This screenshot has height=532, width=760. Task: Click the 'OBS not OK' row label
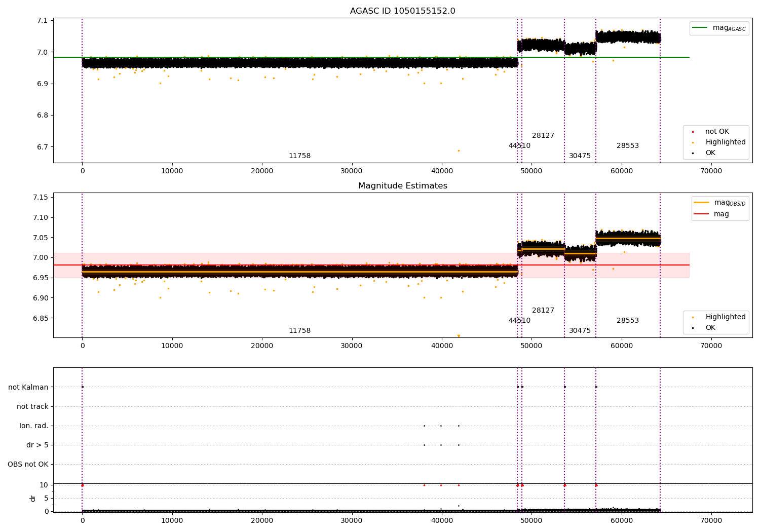[x=28, y=464]
